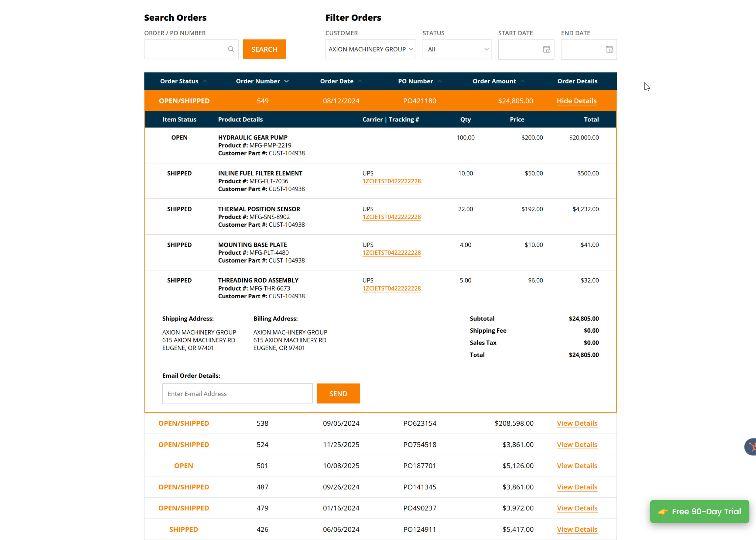Click Hide Details for order 549
Viewport: 756px width, 540px height.
[576, 101]
